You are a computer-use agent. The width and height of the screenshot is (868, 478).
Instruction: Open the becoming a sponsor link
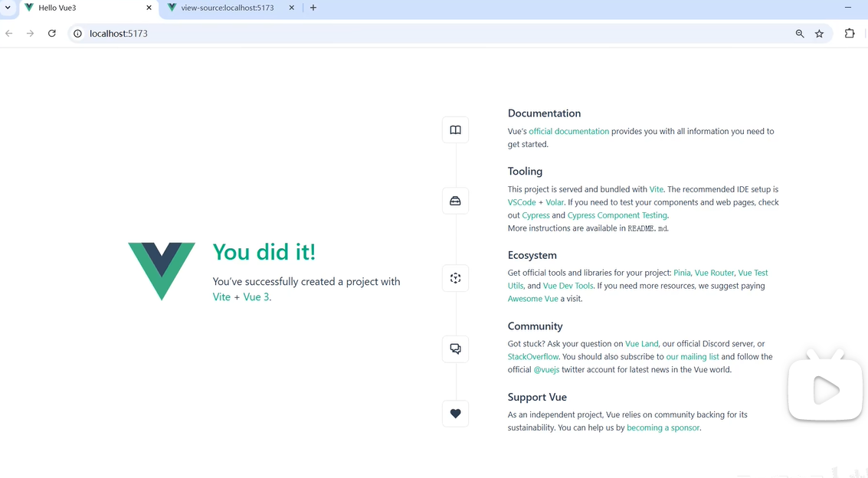pyautogui.click(x=663, y=427)
